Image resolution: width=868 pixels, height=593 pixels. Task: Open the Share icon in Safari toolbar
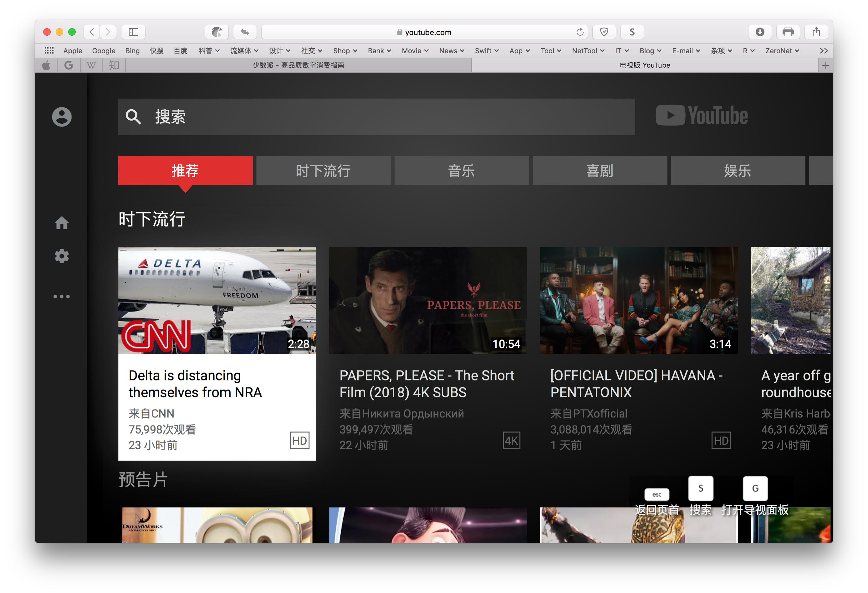point(816,32)
